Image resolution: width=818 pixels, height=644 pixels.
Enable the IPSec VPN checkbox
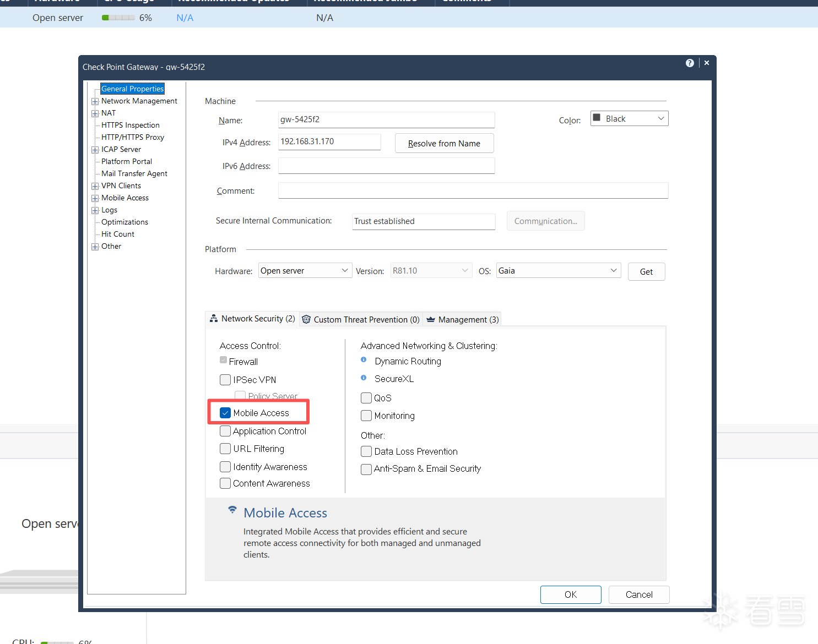(225, 380)
